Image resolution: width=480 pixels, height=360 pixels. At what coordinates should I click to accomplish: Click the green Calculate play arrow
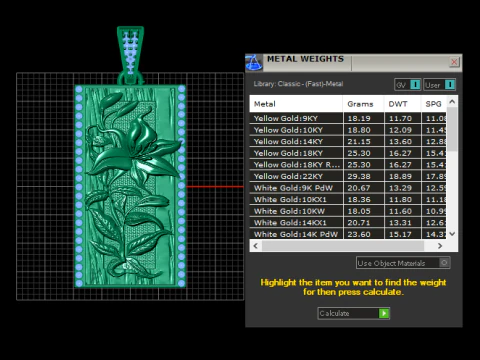coord(384,313)
